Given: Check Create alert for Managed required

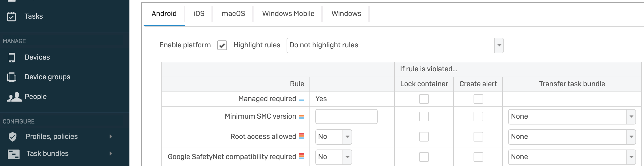Looking at the screenshot, I should (x=478, y=99).
